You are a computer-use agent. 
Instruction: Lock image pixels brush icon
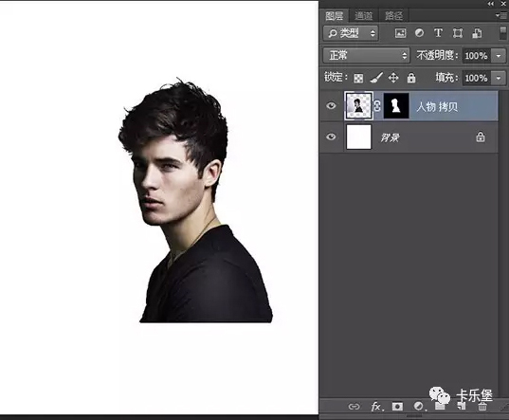[x=376, y=78]
